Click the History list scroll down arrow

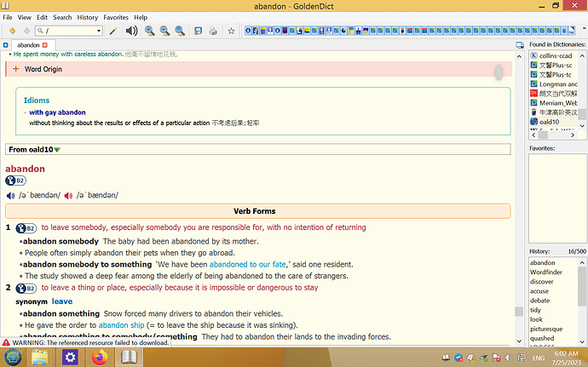(x=582, y=341)
